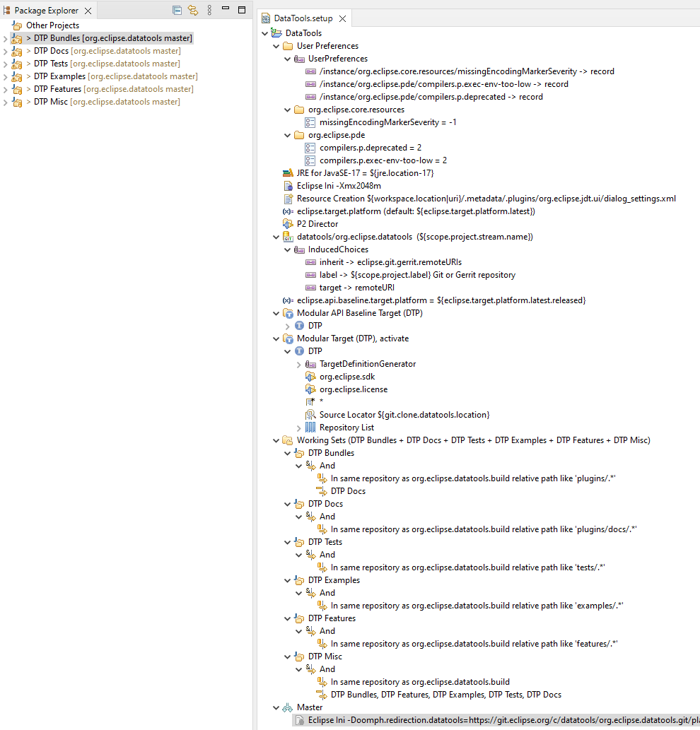Collapse the org.eclipse.pde folder
700x730 pixels.
coord(287,135)
